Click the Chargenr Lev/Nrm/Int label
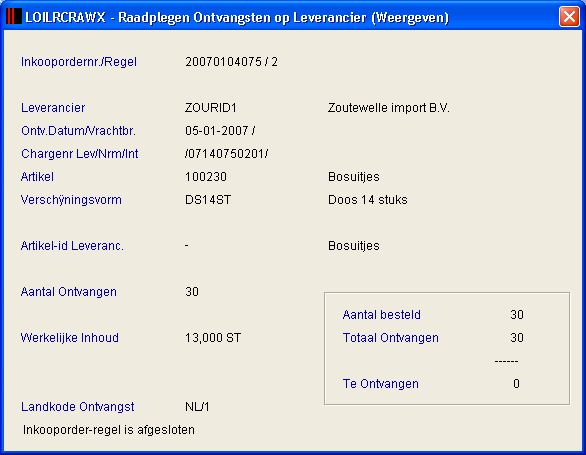The image size is (586, 455). coord(80,154)
